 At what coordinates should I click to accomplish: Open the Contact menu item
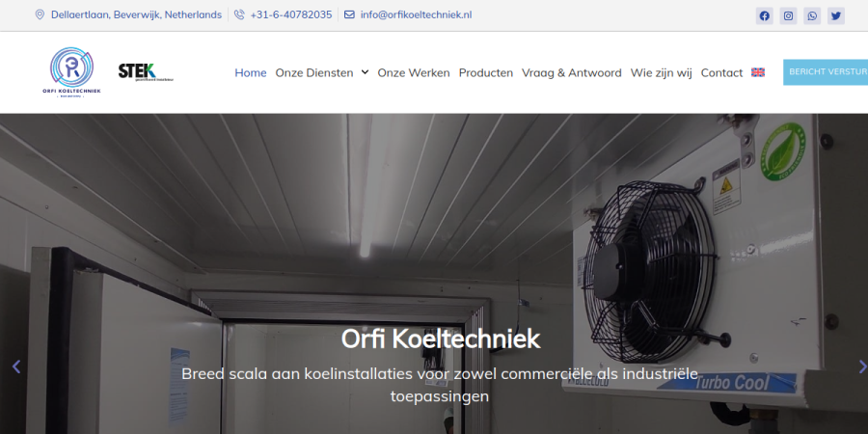(x=721, y=72)
